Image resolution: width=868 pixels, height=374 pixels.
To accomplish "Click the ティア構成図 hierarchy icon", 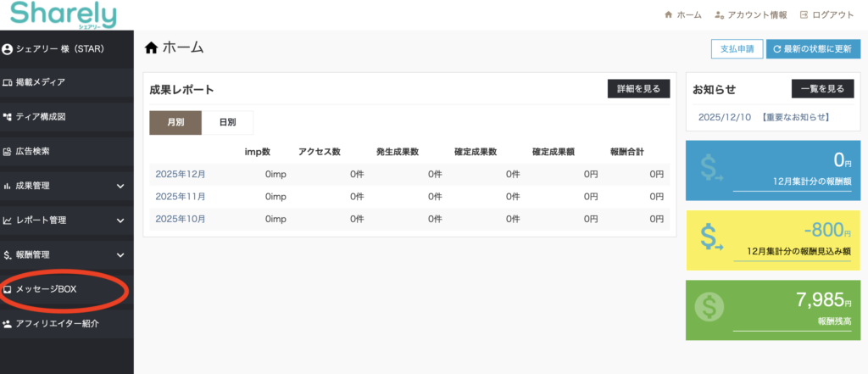I will 8,116.
